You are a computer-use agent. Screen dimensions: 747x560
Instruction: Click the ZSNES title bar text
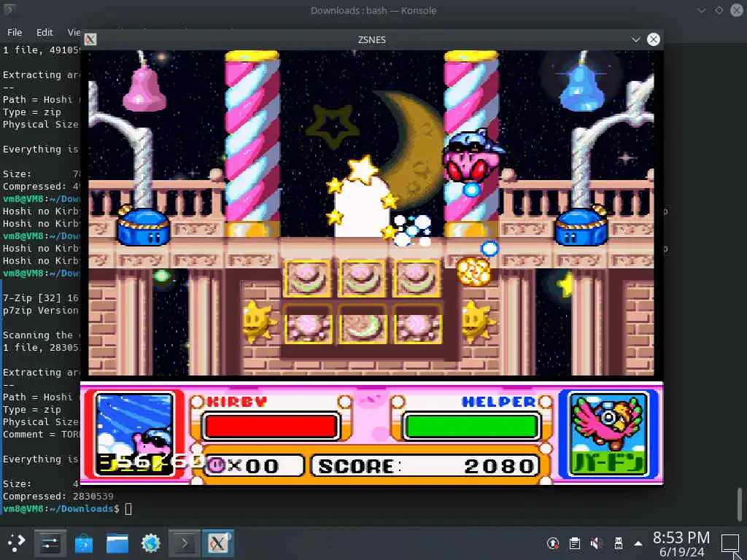(371, 39)
